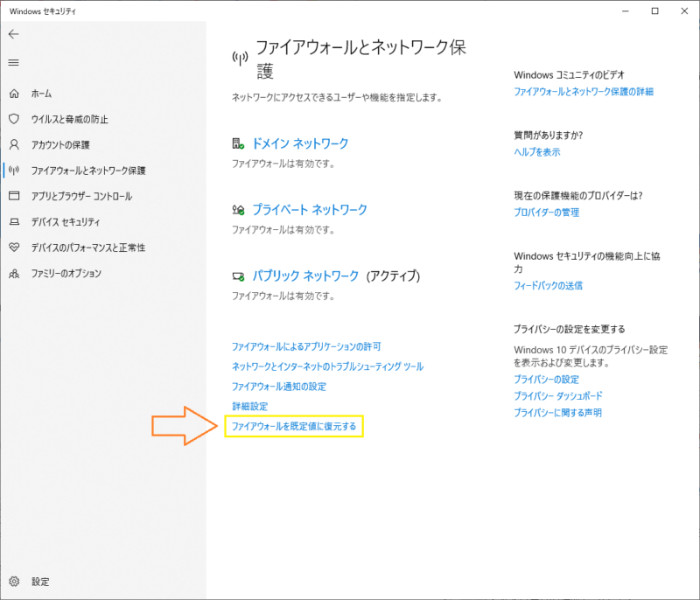Screen dimensions: 700x600
Task: Click the shield icon for virus protection
Action: [x=14, y=119]
